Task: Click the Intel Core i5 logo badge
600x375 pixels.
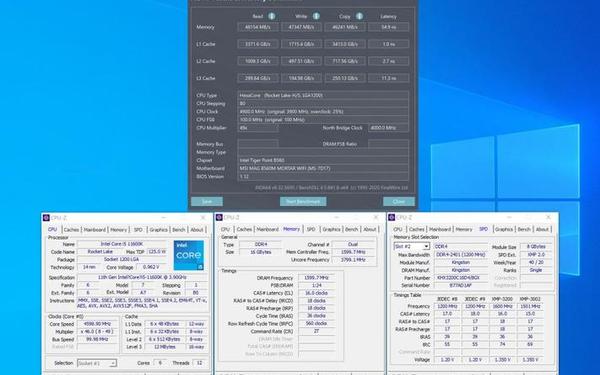Action: coord(189,255)
